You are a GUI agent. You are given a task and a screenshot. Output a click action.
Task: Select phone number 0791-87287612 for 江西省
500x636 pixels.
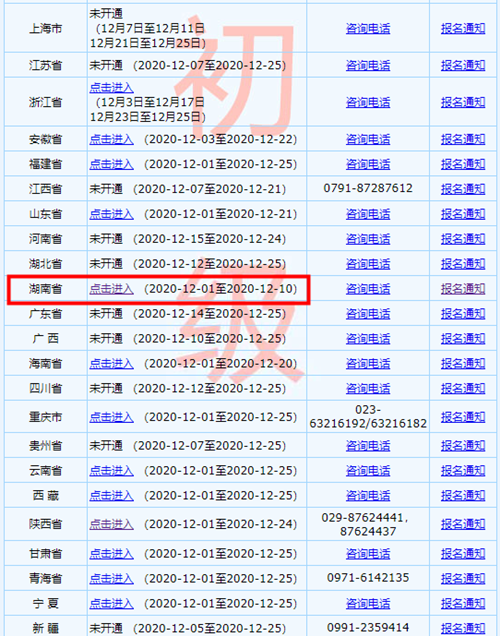point(368,188)
